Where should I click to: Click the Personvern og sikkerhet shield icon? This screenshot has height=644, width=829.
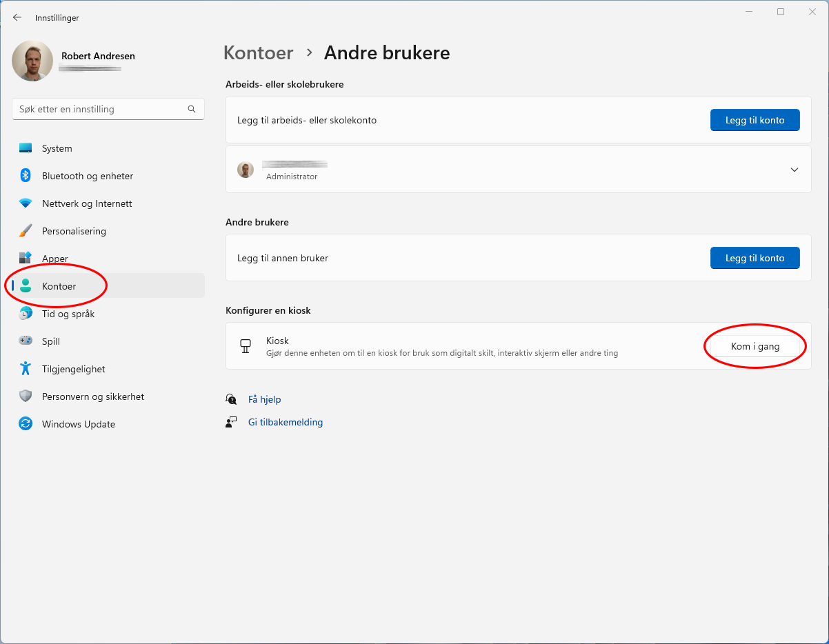[x=26, y=396]
